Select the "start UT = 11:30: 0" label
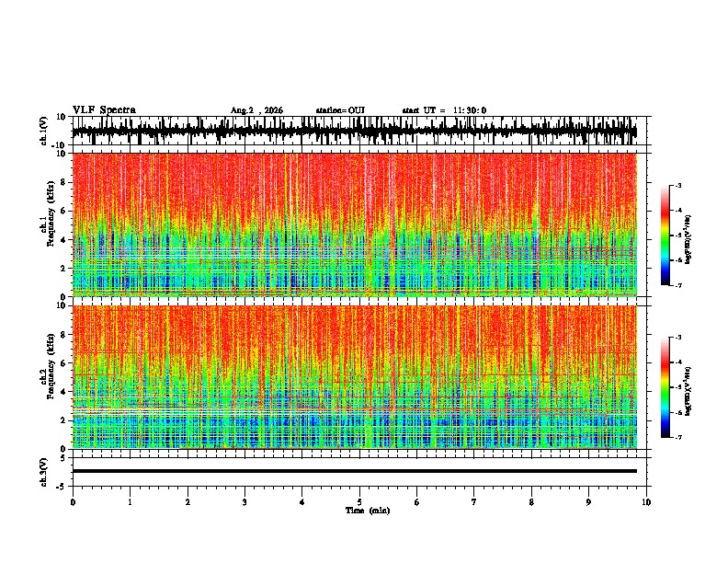Screen dimensions: 728x563 click(x=444, y=110)
